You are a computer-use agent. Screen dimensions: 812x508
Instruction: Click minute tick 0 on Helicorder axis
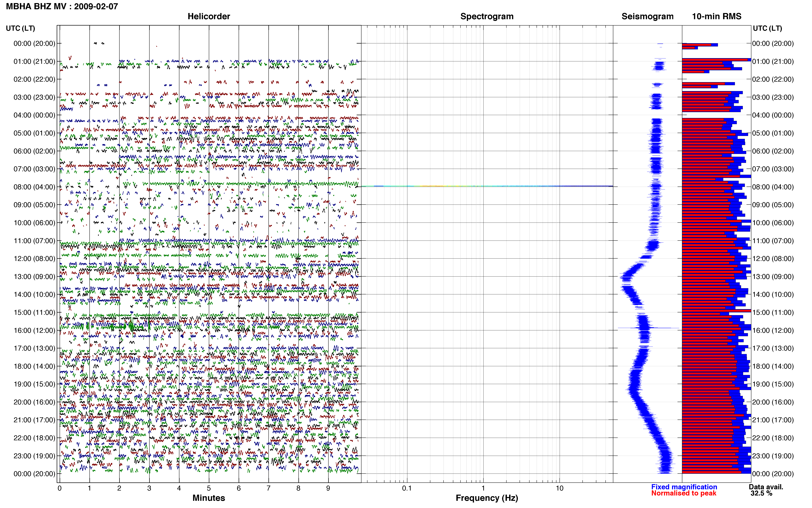[x=59, y=488]
